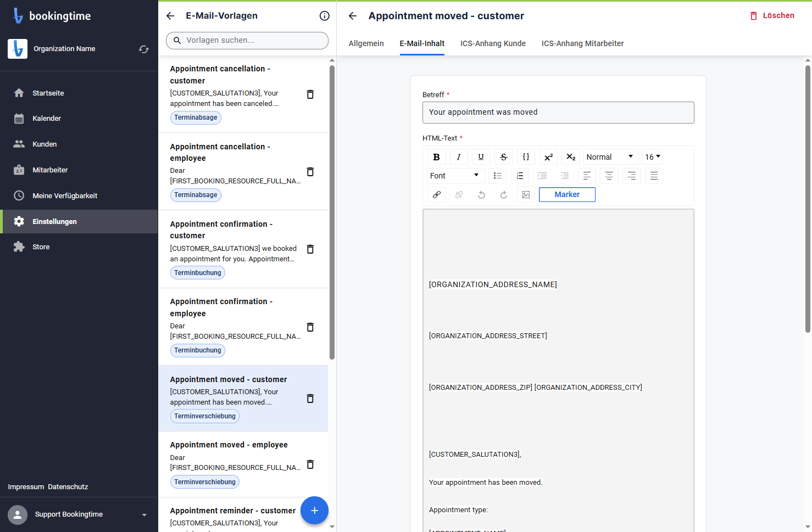Image resolution: width=812 pixels, height=532 pixels.
Task: Align text to the left
Action: [587, 176]
